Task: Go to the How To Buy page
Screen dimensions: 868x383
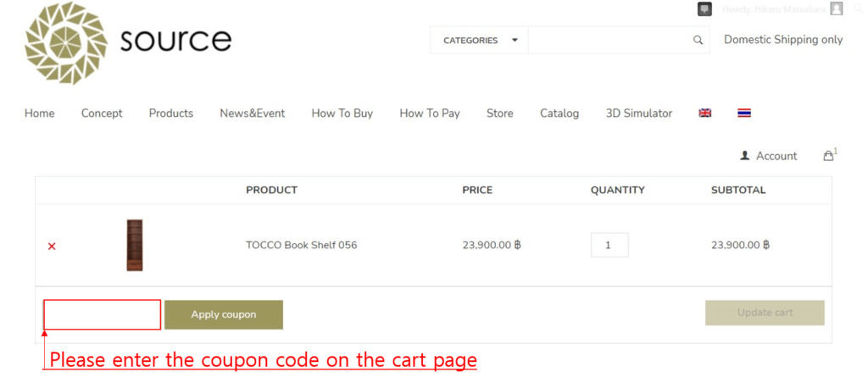Action: point(342,113)
